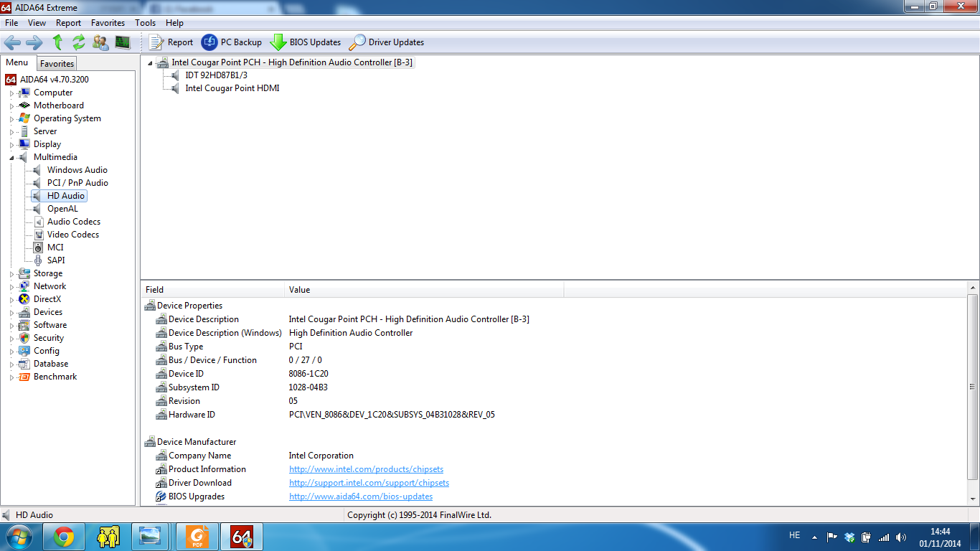Click the details pane vertical scrollbar
Viewport: 980px width, 551px height.
(973, 387)
